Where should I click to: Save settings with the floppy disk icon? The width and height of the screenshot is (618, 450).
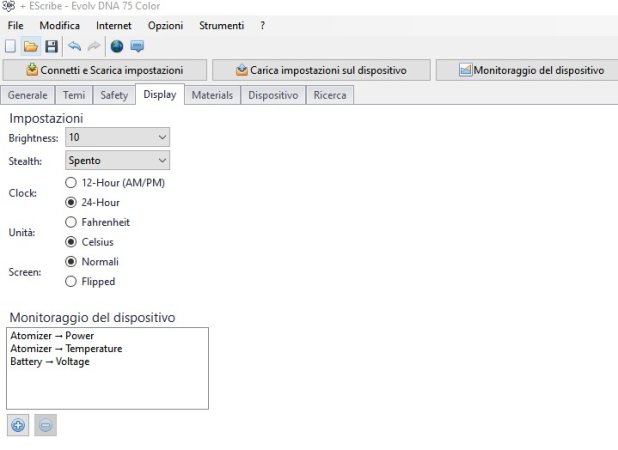tap(51, 46)
